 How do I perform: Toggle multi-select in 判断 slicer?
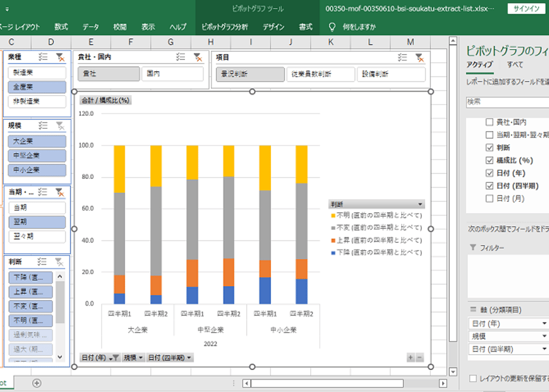pyautogui.click(x=42, y=261)
